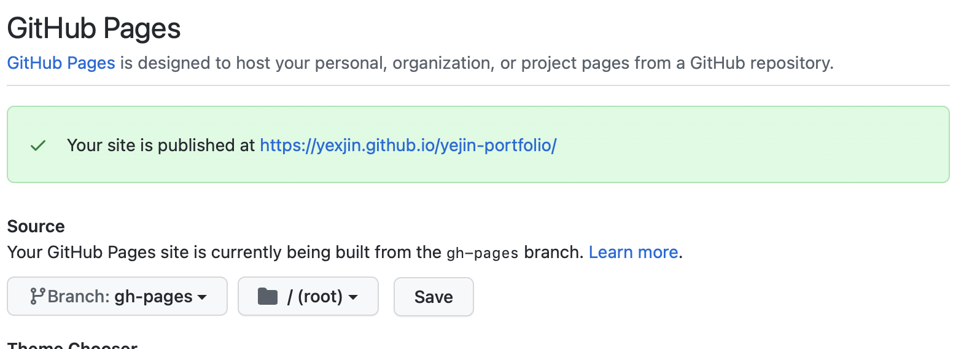The width and height of the screenshot is (980, 349).
Task: Click the partially visible Theme Chooser heading
Action: point(72,345)
